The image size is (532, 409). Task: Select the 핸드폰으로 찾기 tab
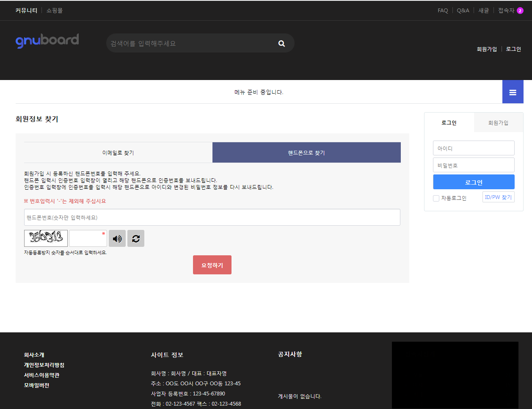pyautogui.click(x=306, y=152)
